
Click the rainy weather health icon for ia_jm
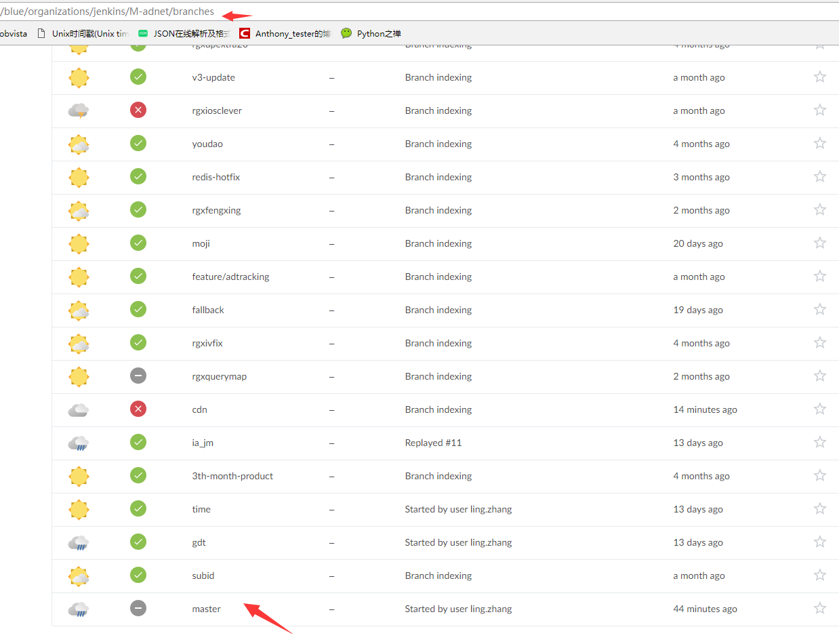click(79, 443)
